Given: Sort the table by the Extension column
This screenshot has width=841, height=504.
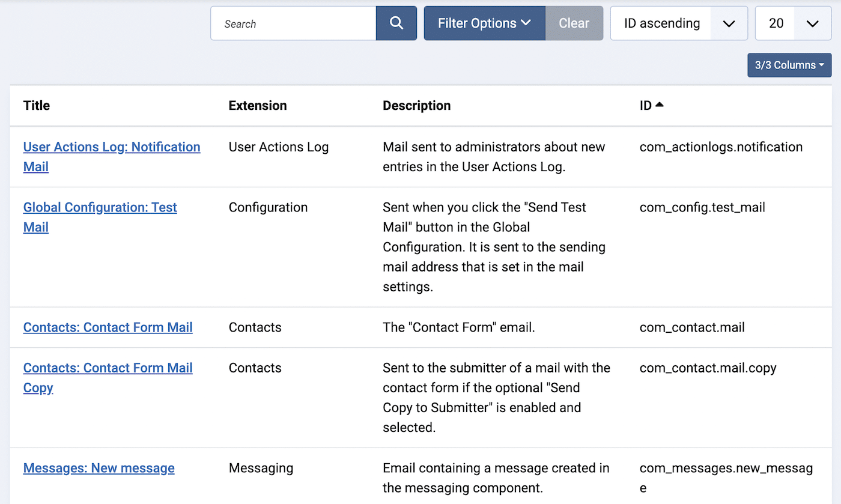Looking at the screenshot, I should coord(258,105).
